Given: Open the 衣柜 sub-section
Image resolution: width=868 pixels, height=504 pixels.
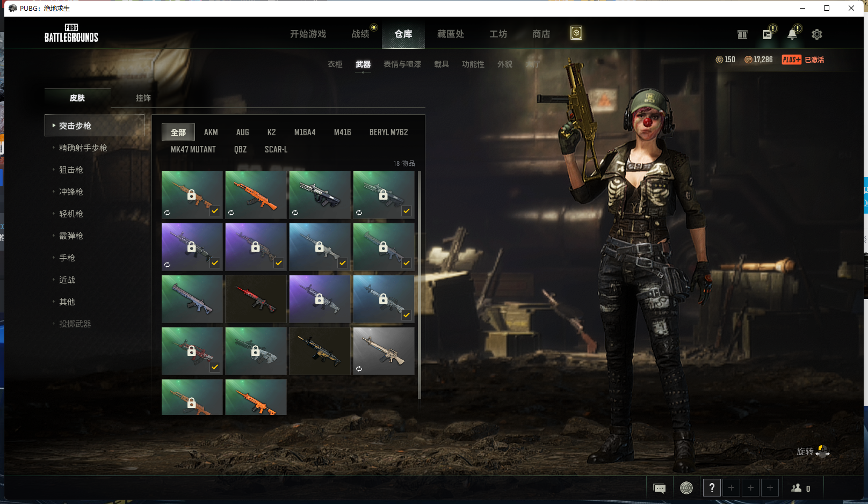Looking at the screenshot, I should (335, 64).
